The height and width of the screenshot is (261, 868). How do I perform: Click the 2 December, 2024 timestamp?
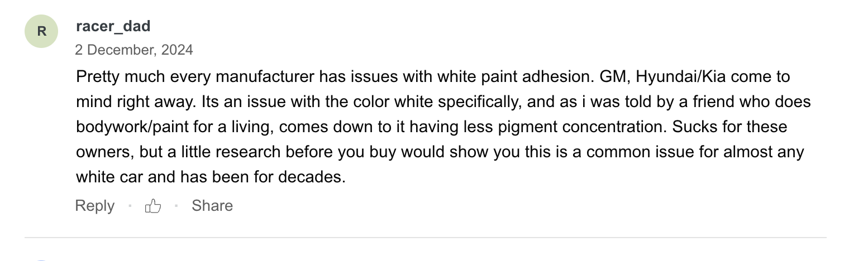point(134,50)
